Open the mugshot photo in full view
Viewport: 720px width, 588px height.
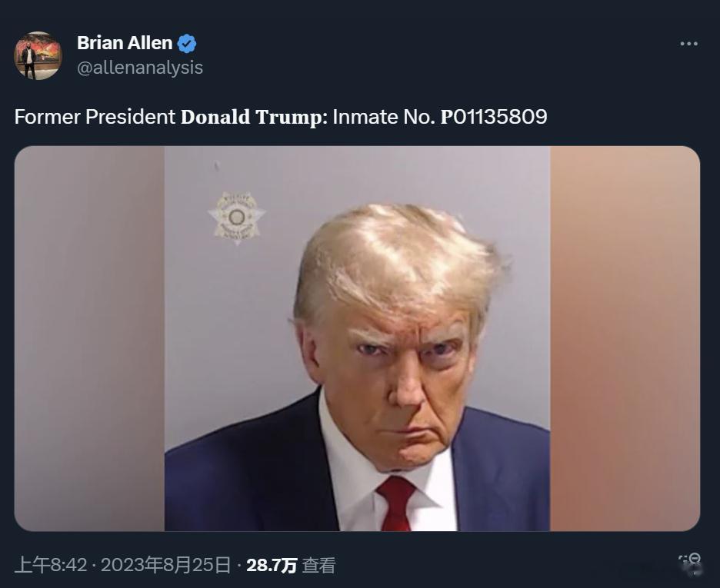[x=357, y=338]
